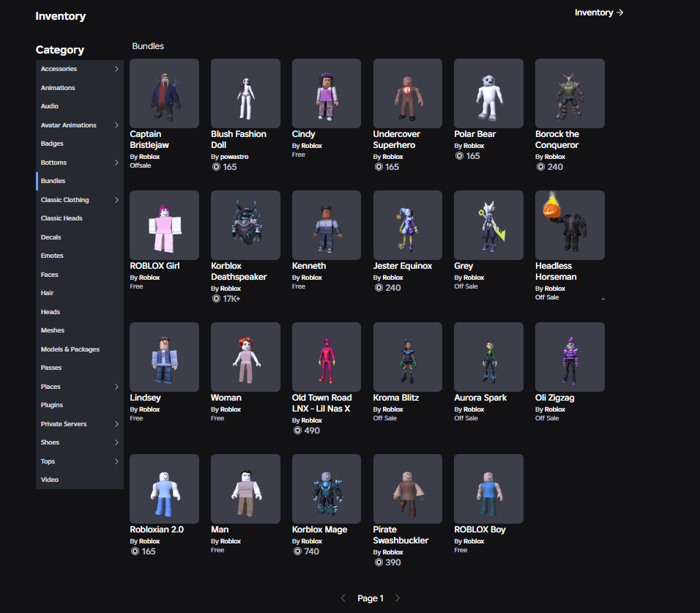Switch to the Badges category
700x613 pixels.
click(x=52, y=144)
